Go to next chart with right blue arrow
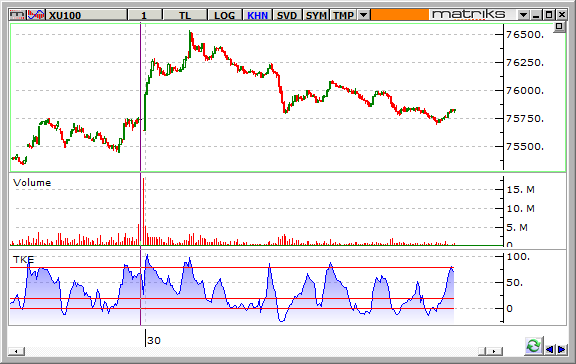Image resolution: width=576 pixels, height=364 pixels. (562, 349)
